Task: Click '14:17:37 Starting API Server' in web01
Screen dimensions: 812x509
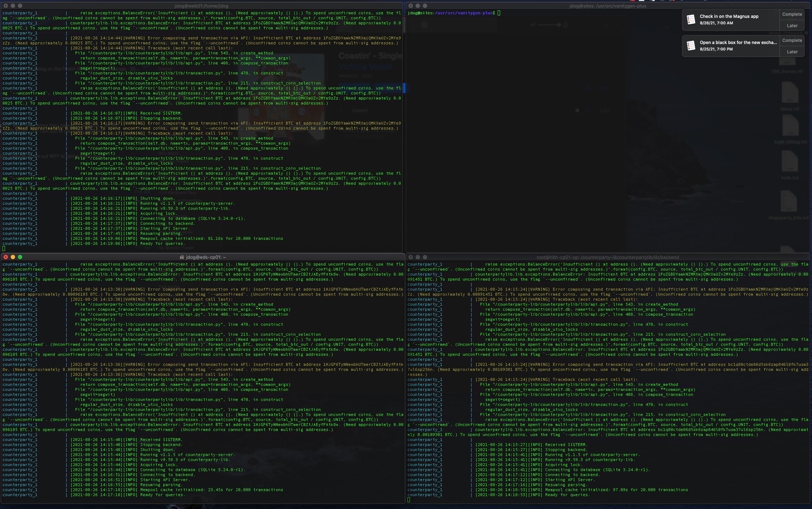Action: coord(130,228)
